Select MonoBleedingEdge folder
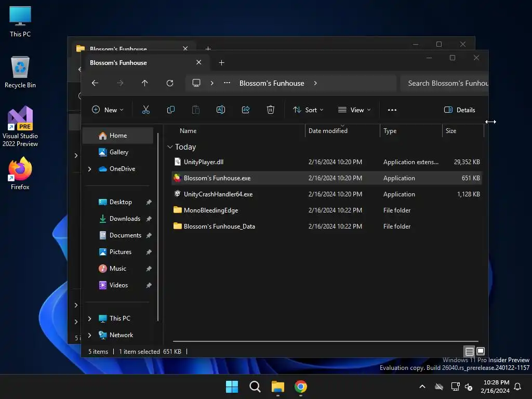Screen dimensions: 532x399 click(326, 210)
